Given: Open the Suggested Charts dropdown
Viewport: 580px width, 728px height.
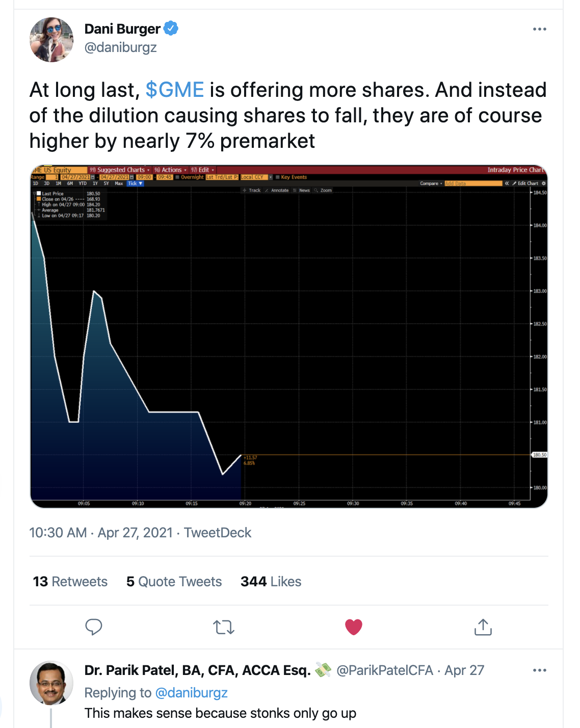Looking at the screenshot, I should [x=120, y=170].
